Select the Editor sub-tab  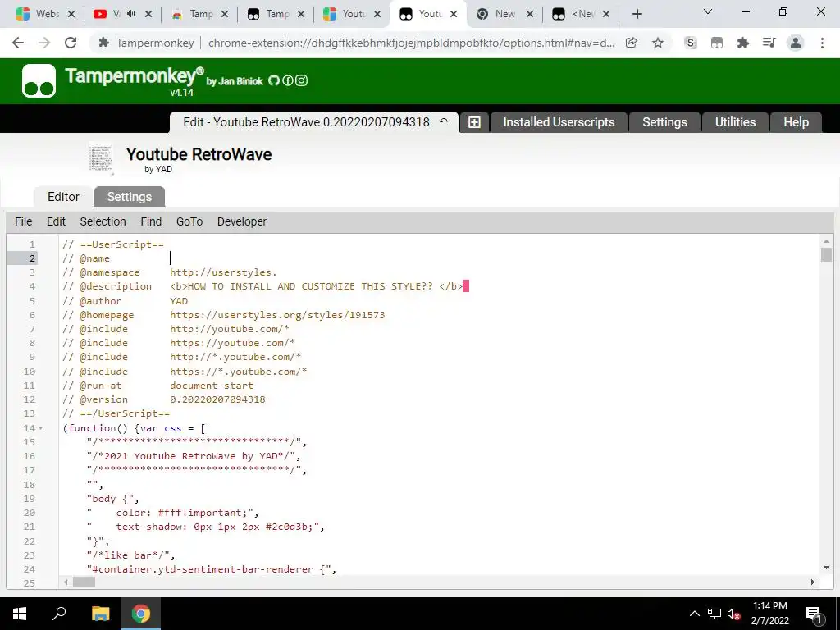[x=63, y=197]
